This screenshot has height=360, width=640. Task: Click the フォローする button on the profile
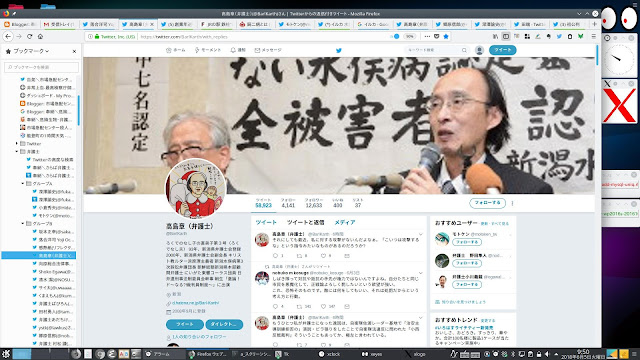(487, 203)
